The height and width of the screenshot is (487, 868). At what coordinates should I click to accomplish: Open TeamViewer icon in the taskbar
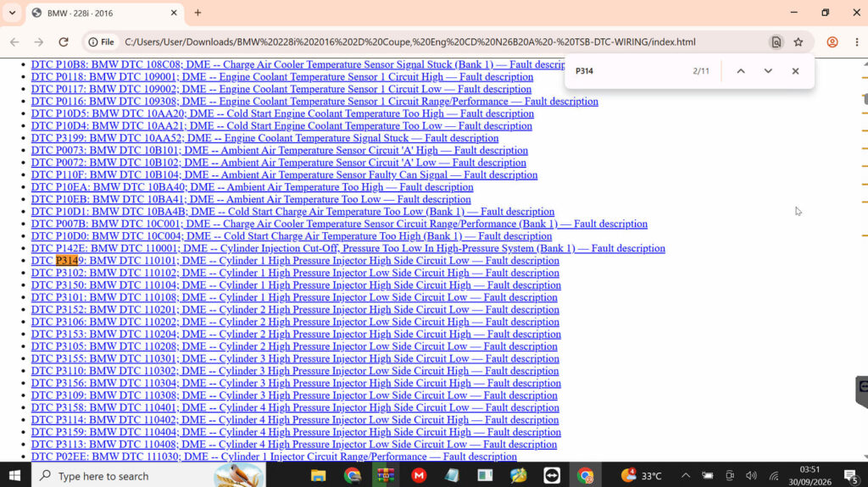click(552, 475)
